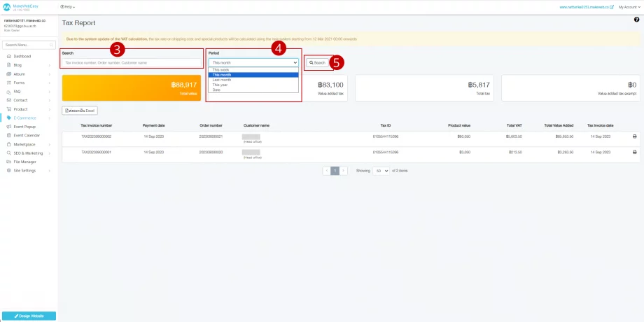Viewport: 644px width, 322px height.
Task: Select 'Date' period option
Action: (253, 90)
